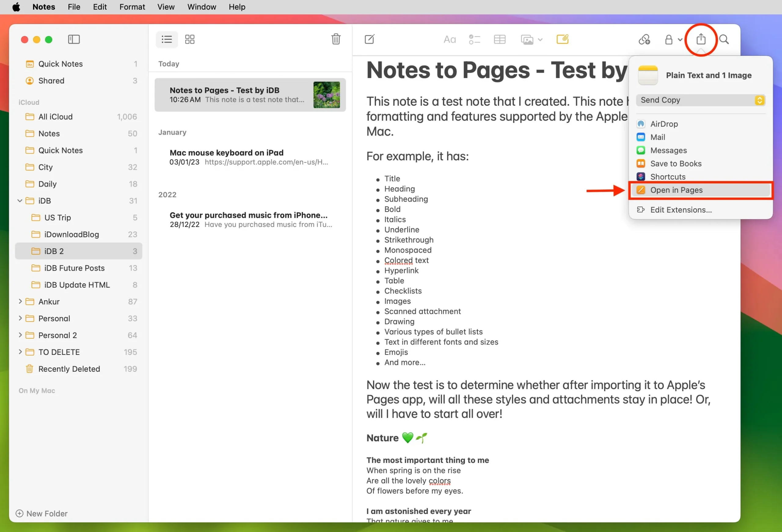Viewport: 782px width, 532px height.
Task: Click the New Note compose icon
Action: [369, 40]
